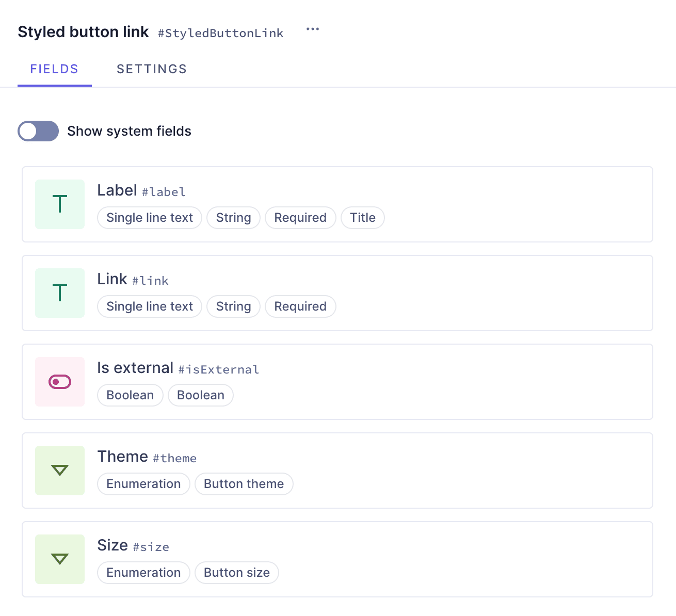The image size is (676, 616).
Task: Click the Enumeration badge under Theme
Action: pos(143,484)
